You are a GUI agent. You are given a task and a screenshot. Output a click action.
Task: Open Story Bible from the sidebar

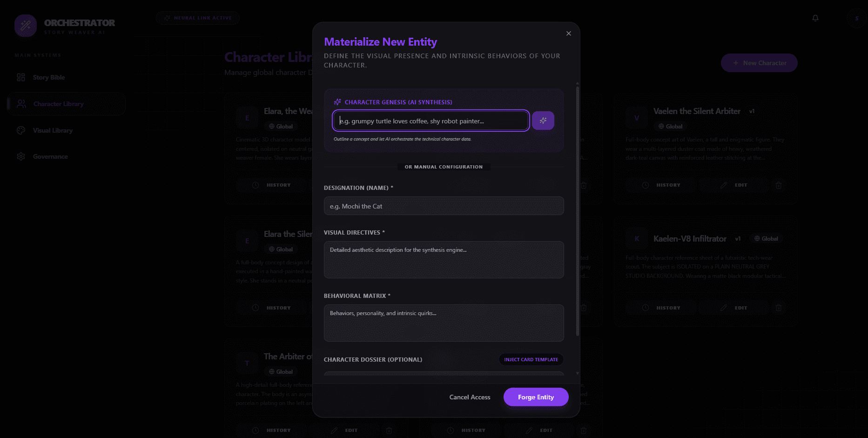point(48,77)
